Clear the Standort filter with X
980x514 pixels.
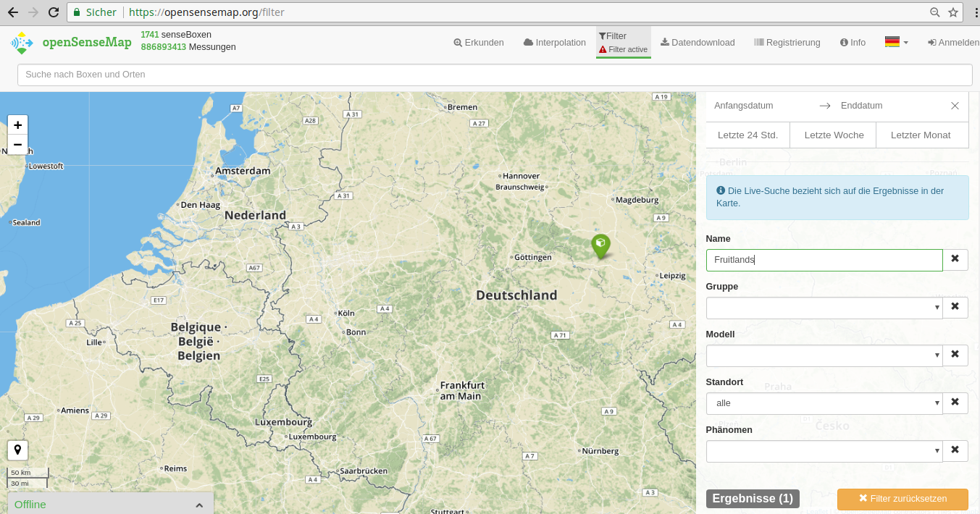pos(955,403)
